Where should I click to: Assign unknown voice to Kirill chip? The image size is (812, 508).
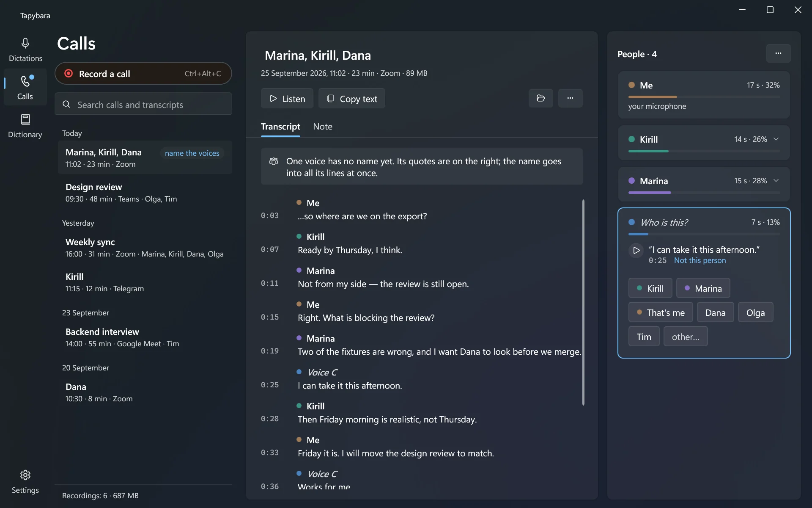click(x=650, y=288)
